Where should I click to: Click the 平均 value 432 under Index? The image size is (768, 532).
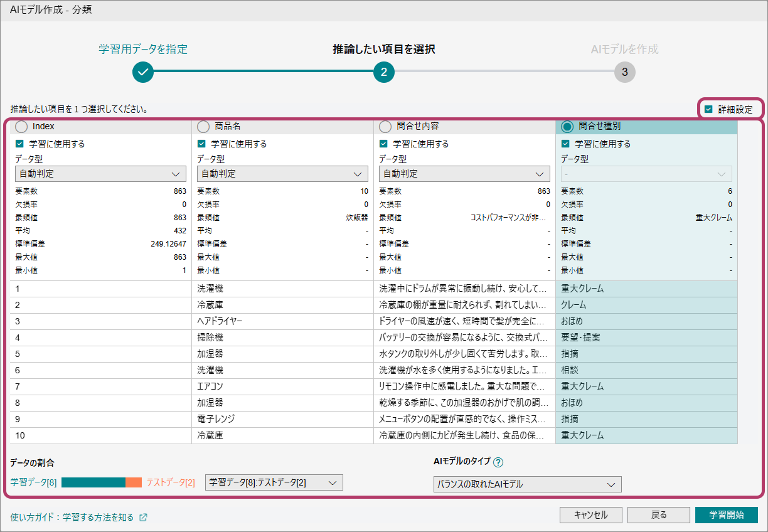coord(180,231)
